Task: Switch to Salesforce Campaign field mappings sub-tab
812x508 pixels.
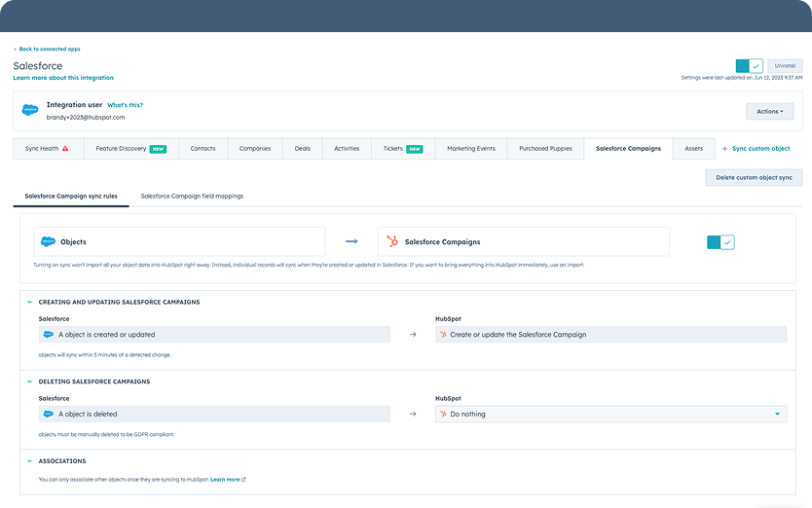Action: (x=192, y=197)
